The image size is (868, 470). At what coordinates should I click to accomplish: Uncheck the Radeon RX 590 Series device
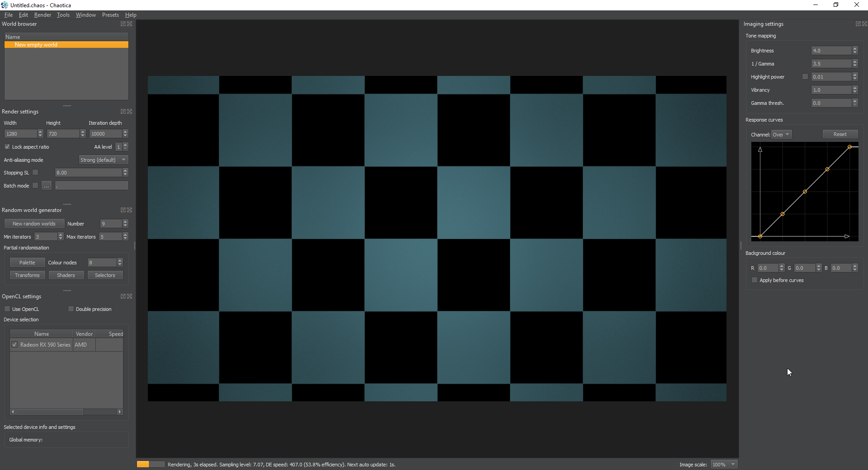tap(14, 345)
